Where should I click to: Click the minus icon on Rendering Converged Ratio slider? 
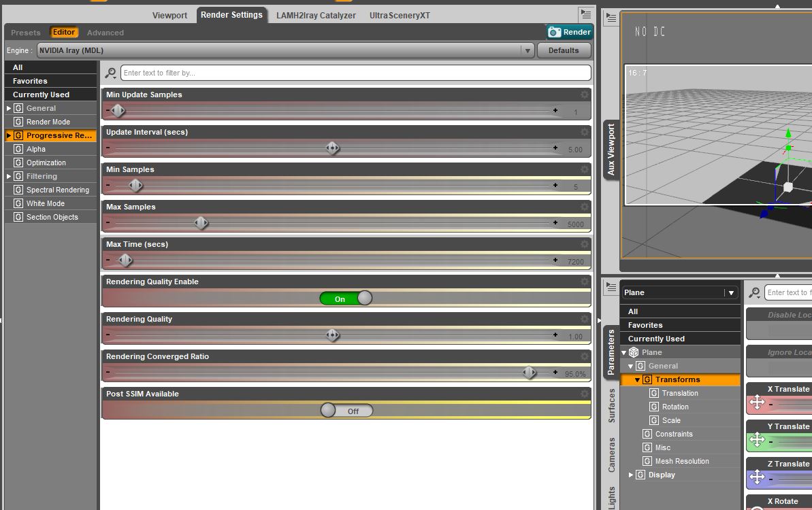(108, 372)
